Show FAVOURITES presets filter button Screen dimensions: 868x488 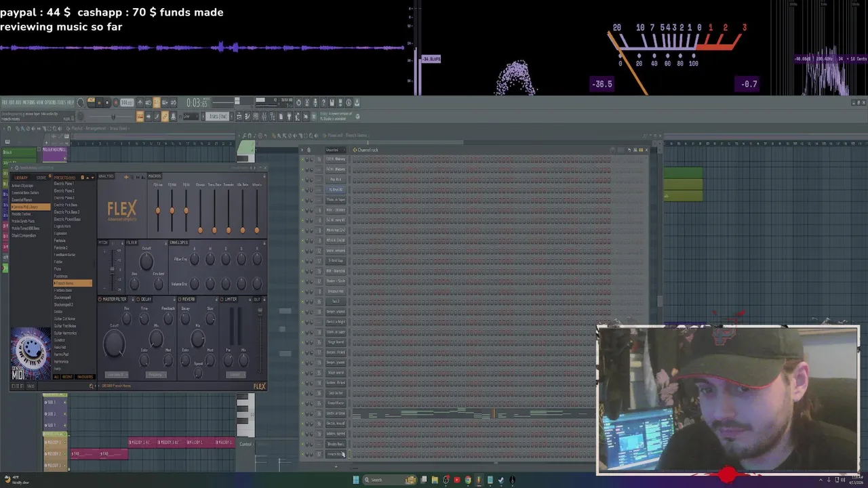85,377
